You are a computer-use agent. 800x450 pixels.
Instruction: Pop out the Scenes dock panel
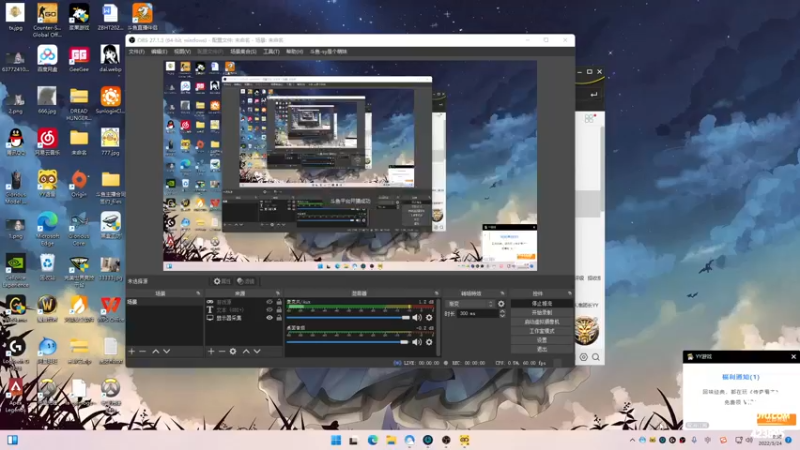tap(198, 293)
